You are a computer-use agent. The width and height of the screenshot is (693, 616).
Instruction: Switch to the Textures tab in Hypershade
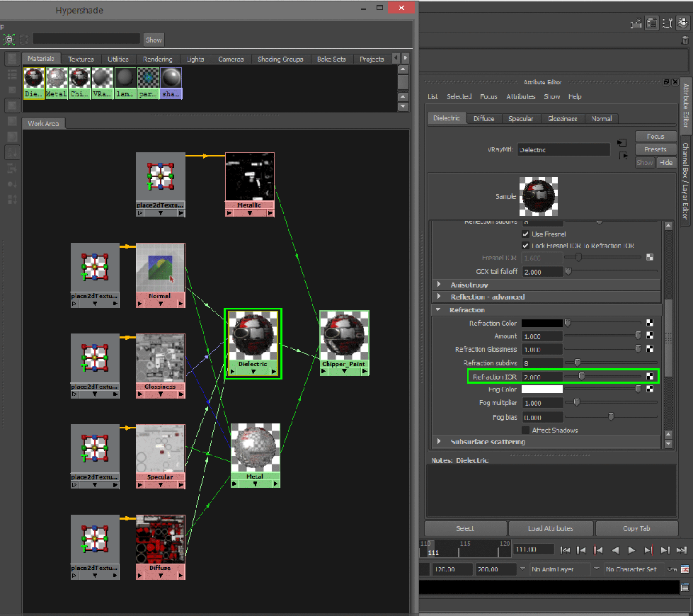coord(81,59)
